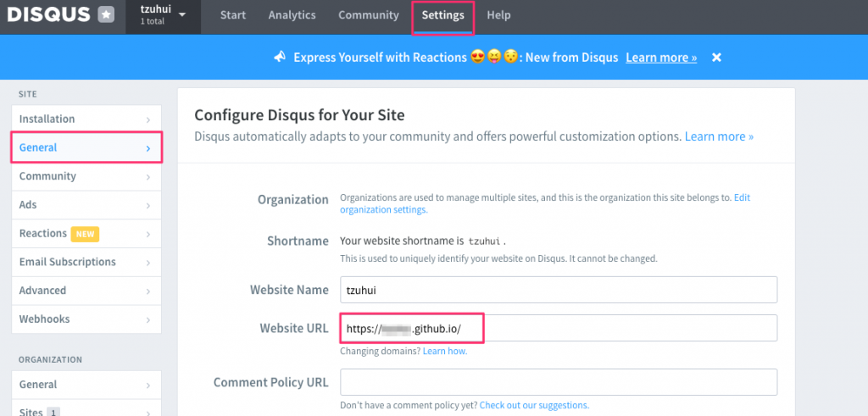Click the Shortname field label
The image size is (868, 416).
tap(298, 241)
